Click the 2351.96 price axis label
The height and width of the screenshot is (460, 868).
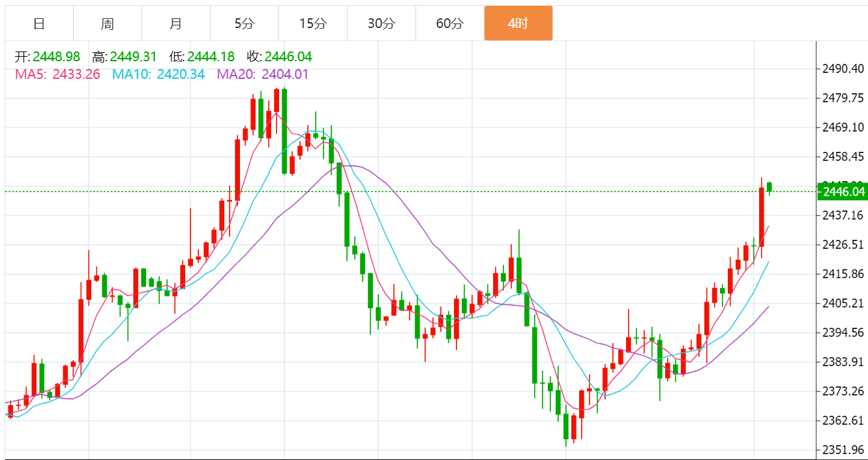tap(843, 450)
